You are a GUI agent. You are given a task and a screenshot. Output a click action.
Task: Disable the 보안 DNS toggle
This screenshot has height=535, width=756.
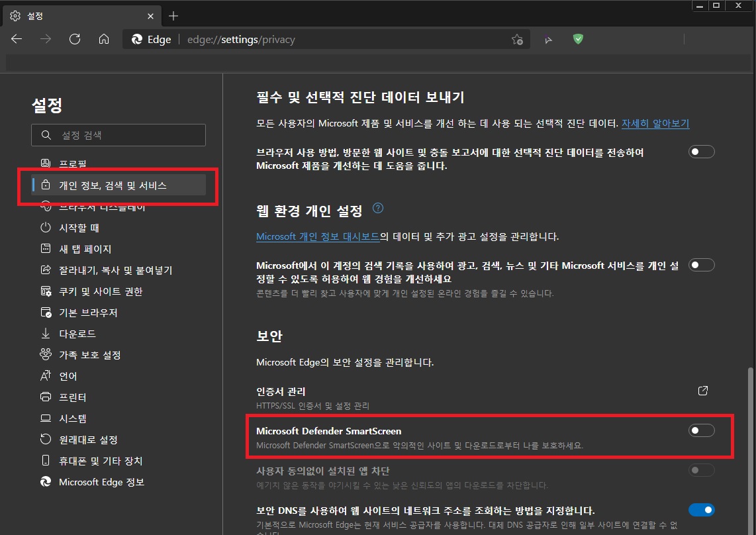point(702,510)
